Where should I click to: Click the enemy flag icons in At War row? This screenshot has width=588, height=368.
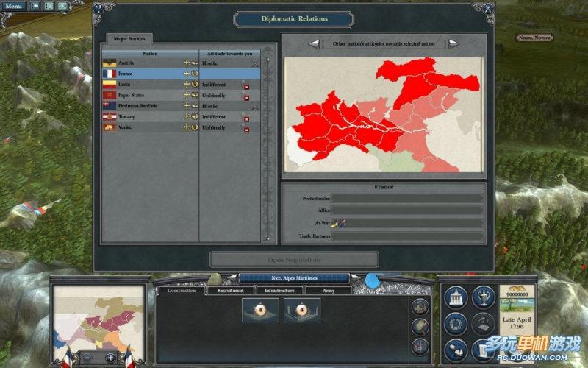pos(338,223)
